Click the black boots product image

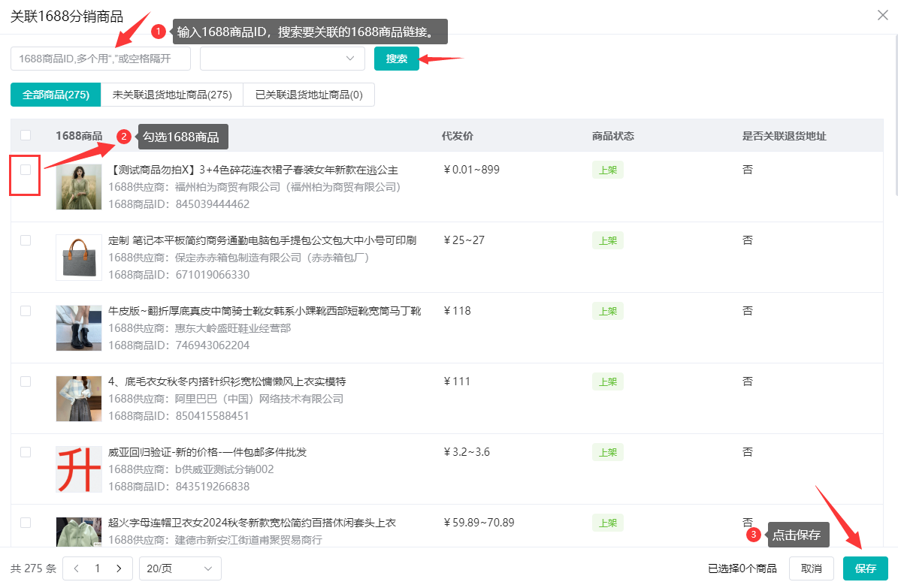[x=79, y=328]
